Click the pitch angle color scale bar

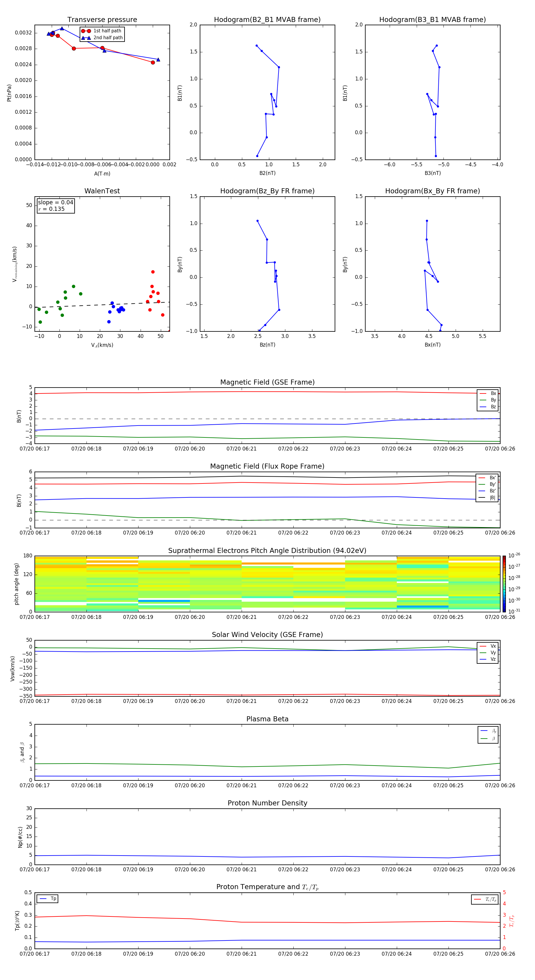pyautogui.click(x=504, y=584)
